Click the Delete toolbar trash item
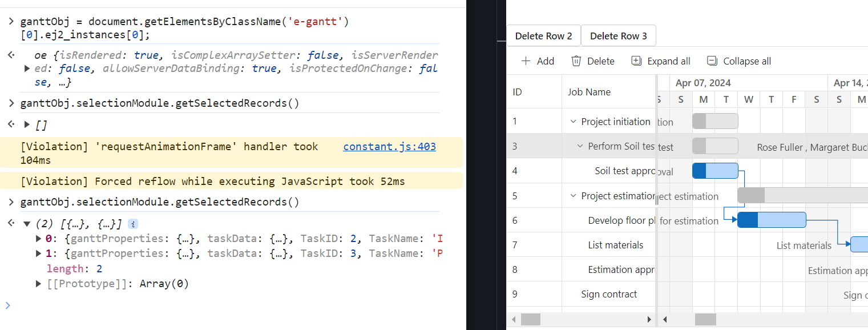This screenshot has width=868, height=330. click(x=593, y=61)
